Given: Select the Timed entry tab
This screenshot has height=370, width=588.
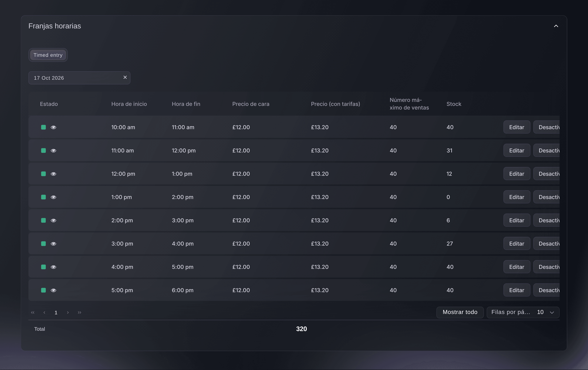Looking at the screenshot, I should click(48, 55).
